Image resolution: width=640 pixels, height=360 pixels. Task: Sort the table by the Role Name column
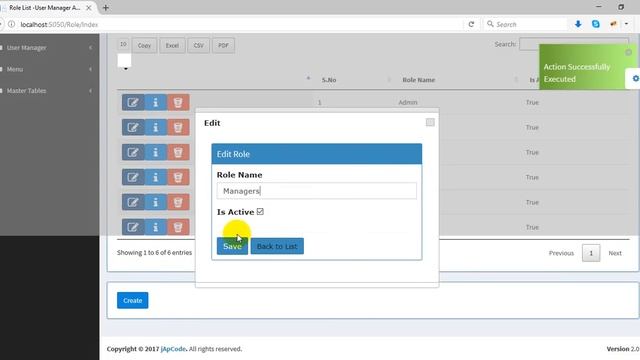[419, 80]
